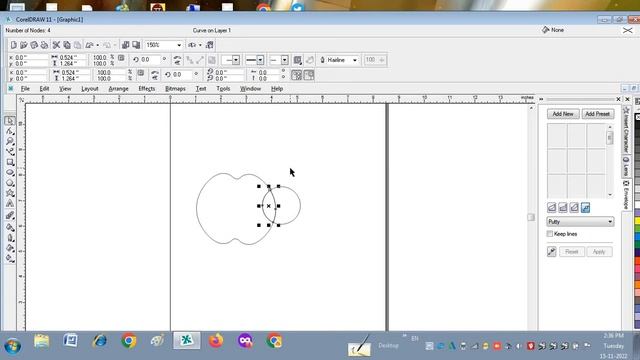Click the Add Preset button
This screenshot has width=640, height=360.
click(597, 114)
